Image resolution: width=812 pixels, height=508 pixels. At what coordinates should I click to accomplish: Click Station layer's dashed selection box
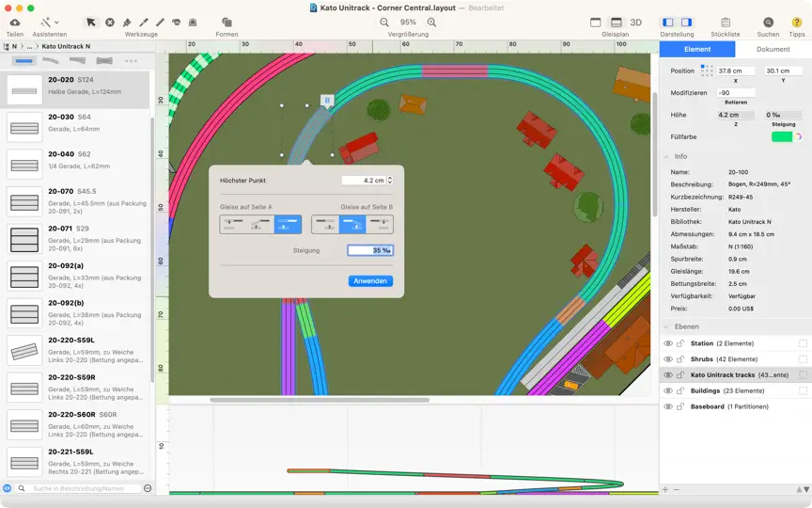[803, 343]
